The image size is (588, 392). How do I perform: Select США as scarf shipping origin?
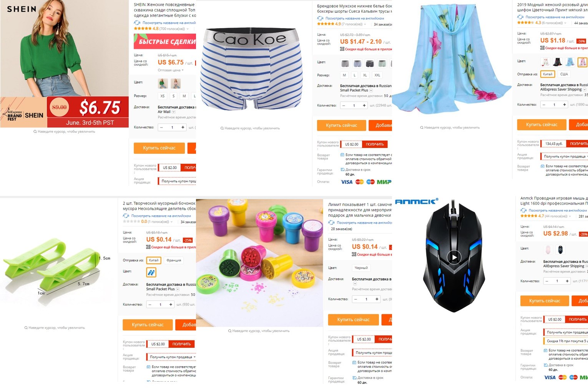tap(564, 74)
